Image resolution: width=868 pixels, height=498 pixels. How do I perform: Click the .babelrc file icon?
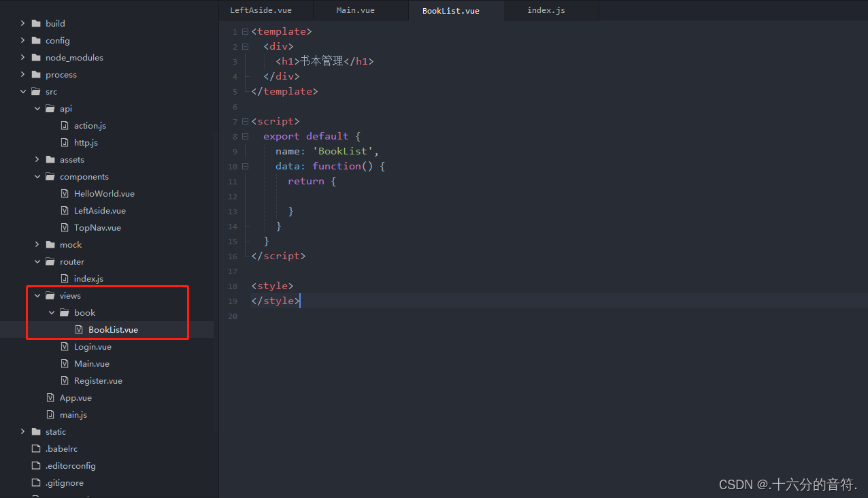[36, 448]
